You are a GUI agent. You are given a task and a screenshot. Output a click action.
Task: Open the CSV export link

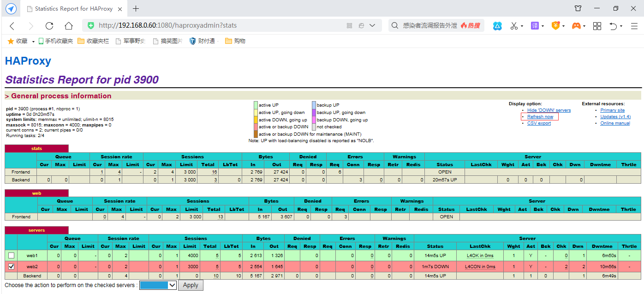click(x=539, y=123)
